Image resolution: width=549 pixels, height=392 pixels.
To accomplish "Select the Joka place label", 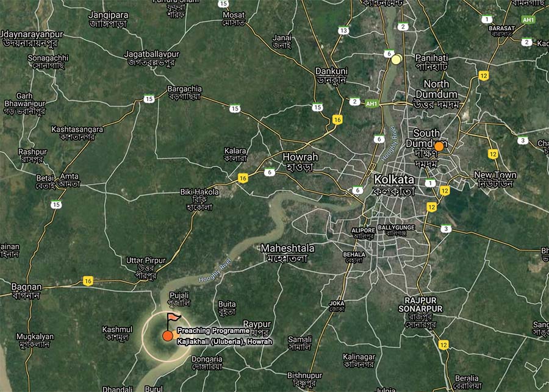I will click(337, 306).
